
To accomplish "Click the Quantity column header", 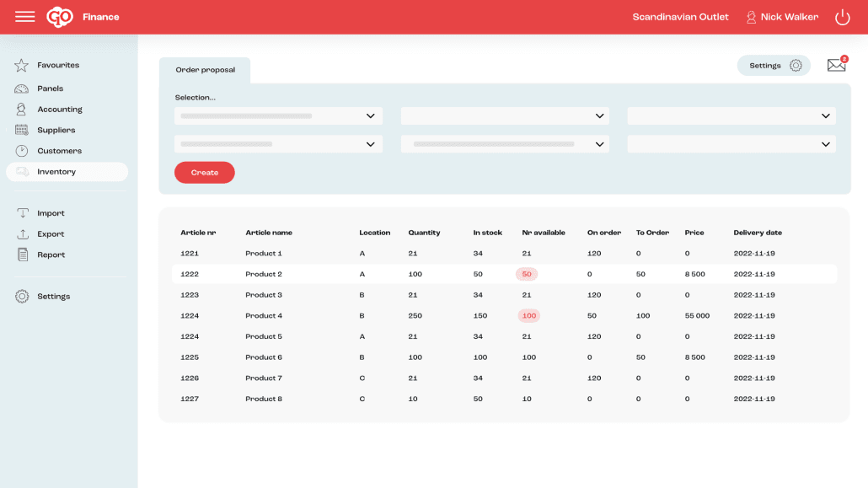I will click(424, 233).
